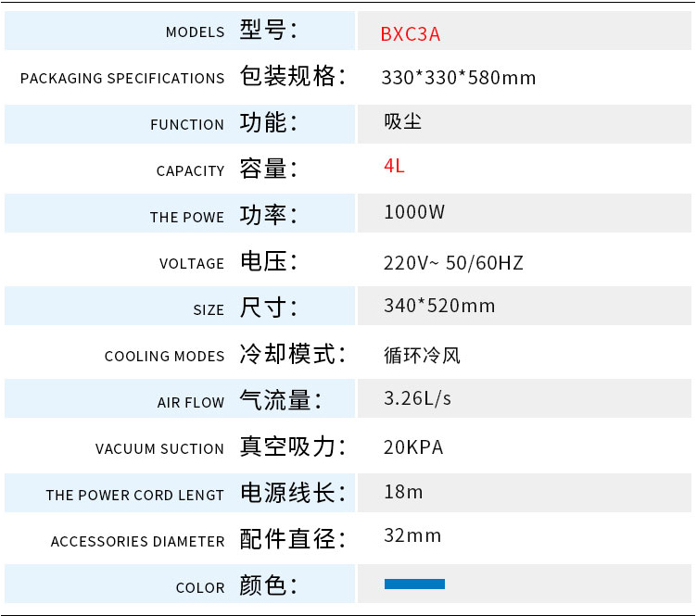Click the 循环冷风 cooling mode value

click(422, 356)
